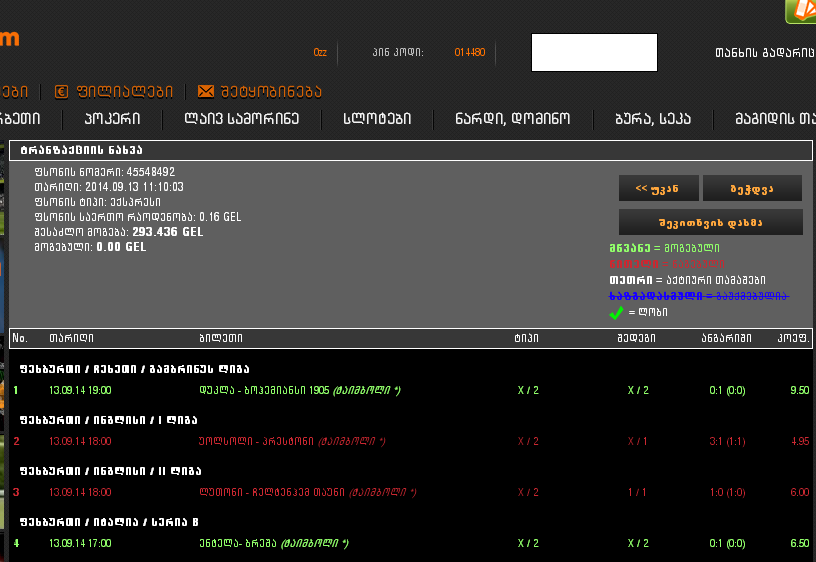
Task: Click the ანგარიში column header
Action: [x=726, y=338]
